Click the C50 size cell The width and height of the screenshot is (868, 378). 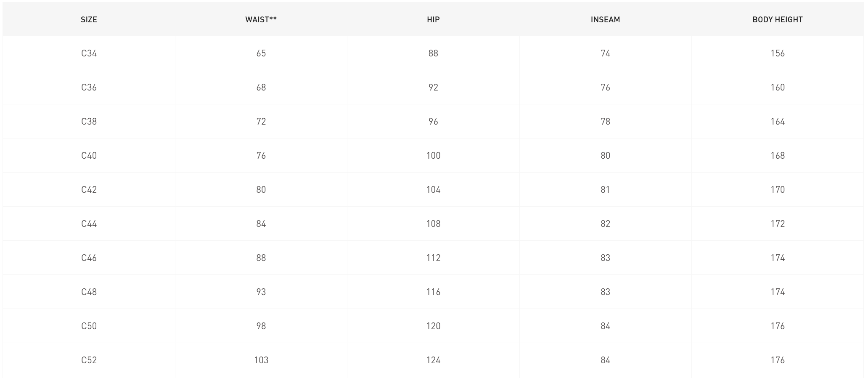pos(89,326)
